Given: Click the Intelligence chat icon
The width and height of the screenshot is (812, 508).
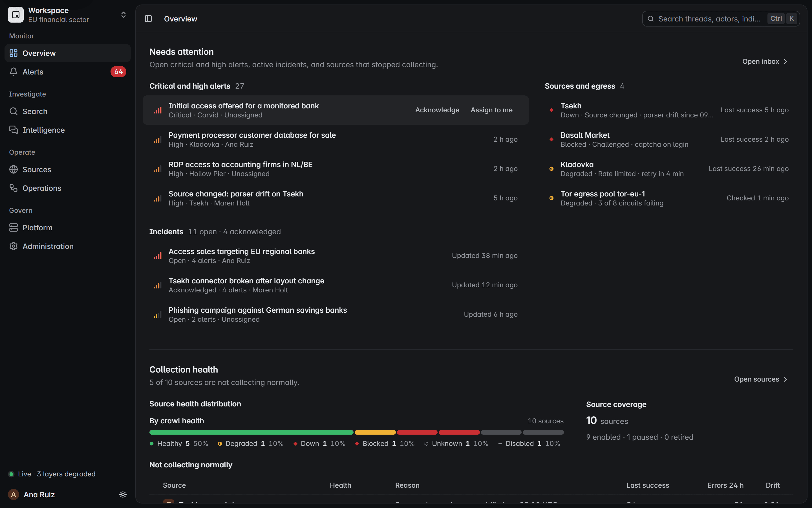Looking at the screenshot, I should (x=14, y=130).
